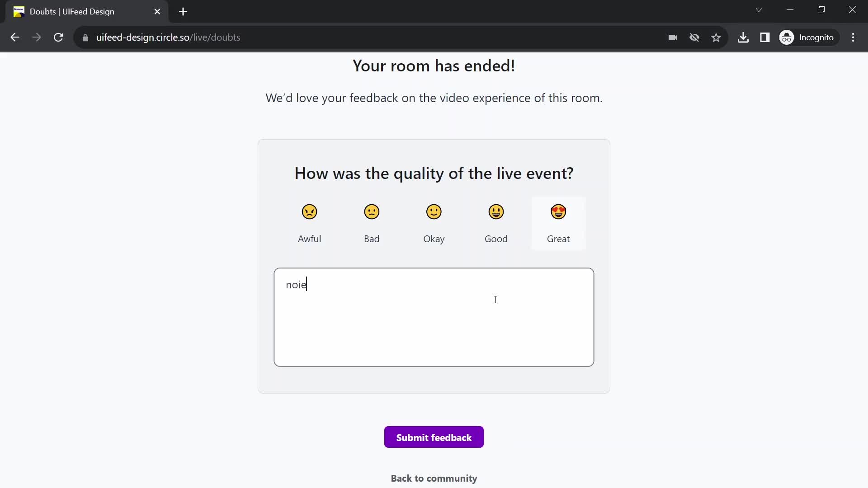Click the browser back navigation arrow
Screen dimensions: 868x488
(x=15, y=37)
